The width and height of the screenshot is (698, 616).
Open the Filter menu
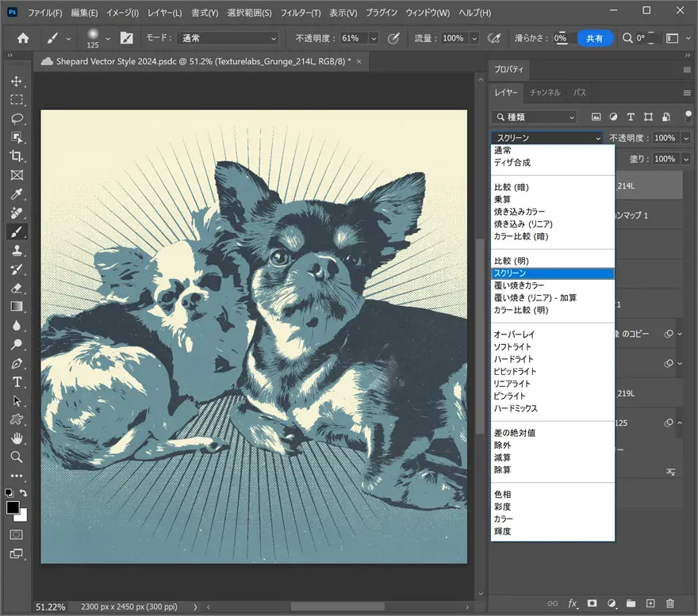tap(300, 13)
